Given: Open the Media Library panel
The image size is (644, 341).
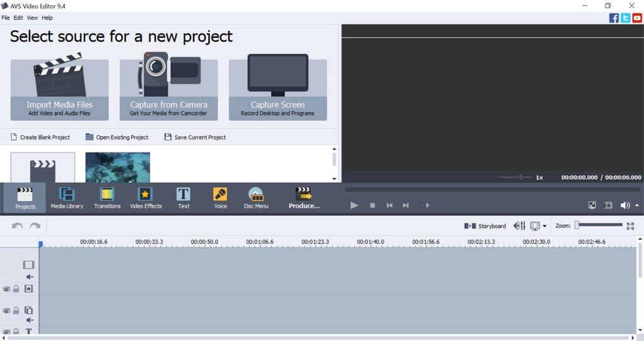Looking at the screenshot, I should [x=67, y=198].
